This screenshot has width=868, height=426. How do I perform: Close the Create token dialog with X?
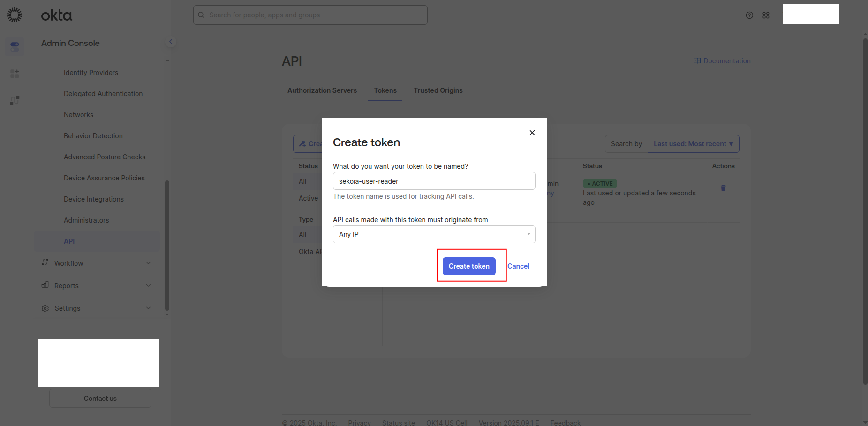tap(532, 133)
